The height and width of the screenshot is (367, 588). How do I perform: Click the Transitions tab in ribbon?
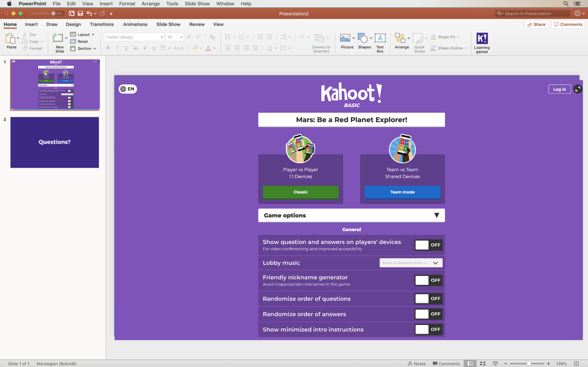coord(102,24)
